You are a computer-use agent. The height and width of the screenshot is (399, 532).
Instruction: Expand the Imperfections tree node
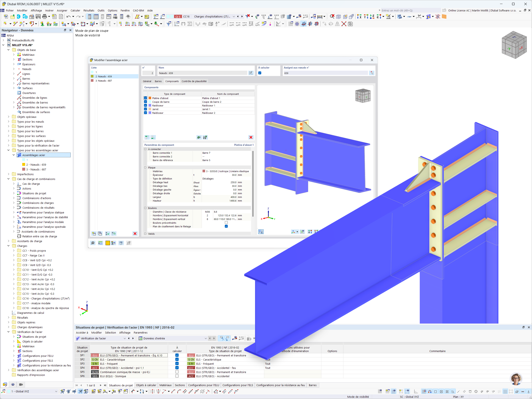9,174
